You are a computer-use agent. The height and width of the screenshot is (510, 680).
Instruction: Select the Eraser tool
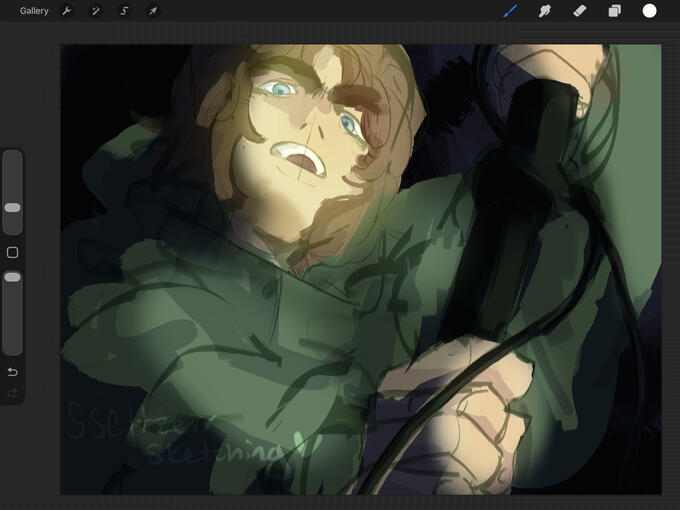(579, 11)
